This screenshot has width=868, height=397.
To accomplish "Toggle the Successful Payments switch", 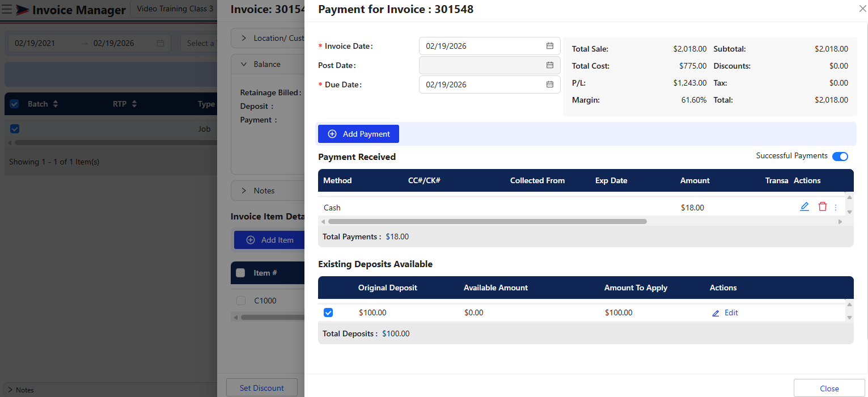I will (840, 157).
